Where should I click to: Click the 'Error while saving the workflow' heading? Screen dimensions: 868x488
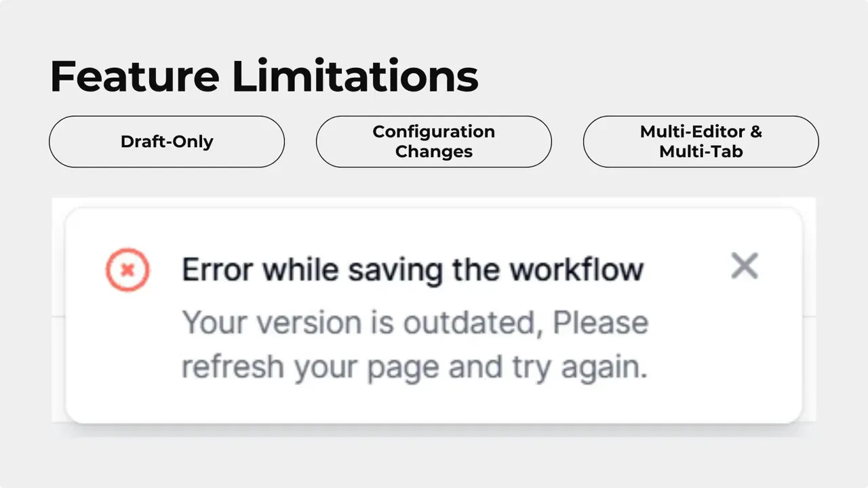pos(412,269)
